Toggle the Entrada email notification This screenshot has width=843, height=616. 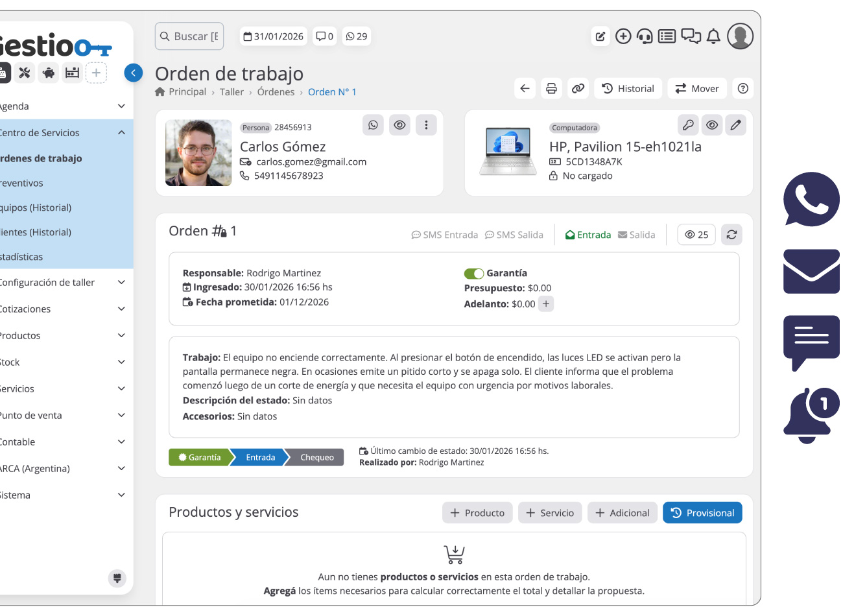pos(588,235)
